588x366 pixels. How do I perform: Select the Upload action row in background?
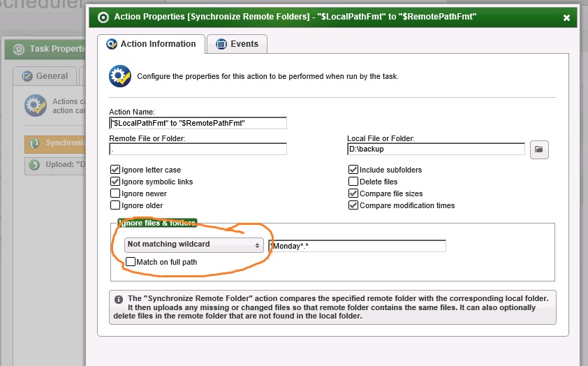55,166
